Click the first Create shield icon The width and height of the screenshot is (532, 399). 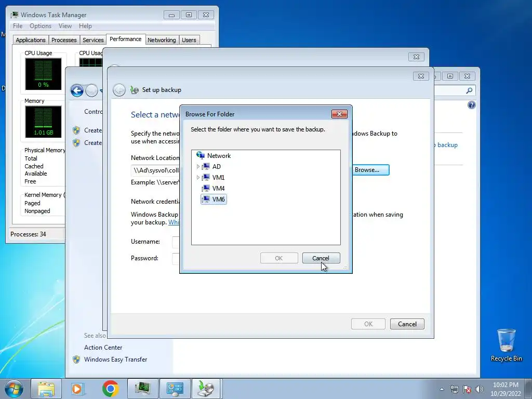click(x=77, y=130)
